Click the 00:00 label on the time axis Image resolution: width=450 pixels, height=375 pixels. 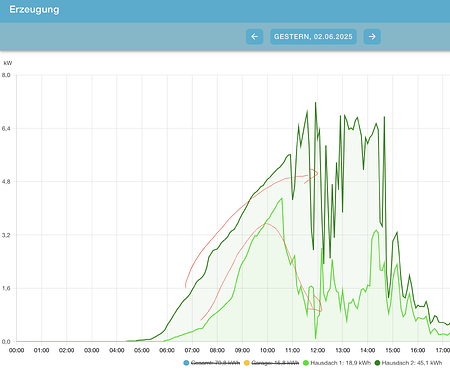click(16, 350)
